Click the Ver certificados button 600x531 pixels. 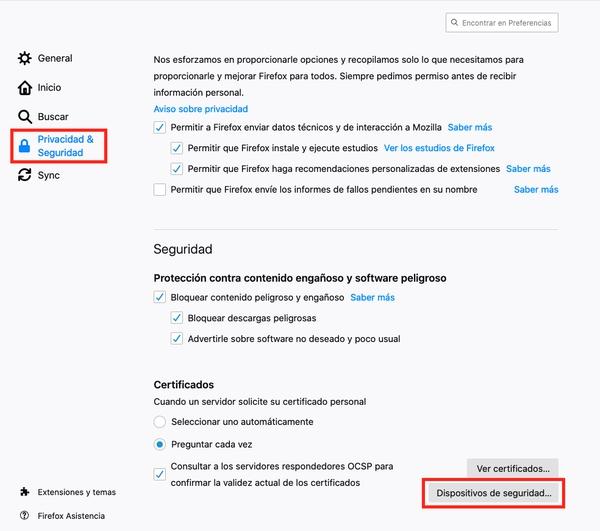512,468
